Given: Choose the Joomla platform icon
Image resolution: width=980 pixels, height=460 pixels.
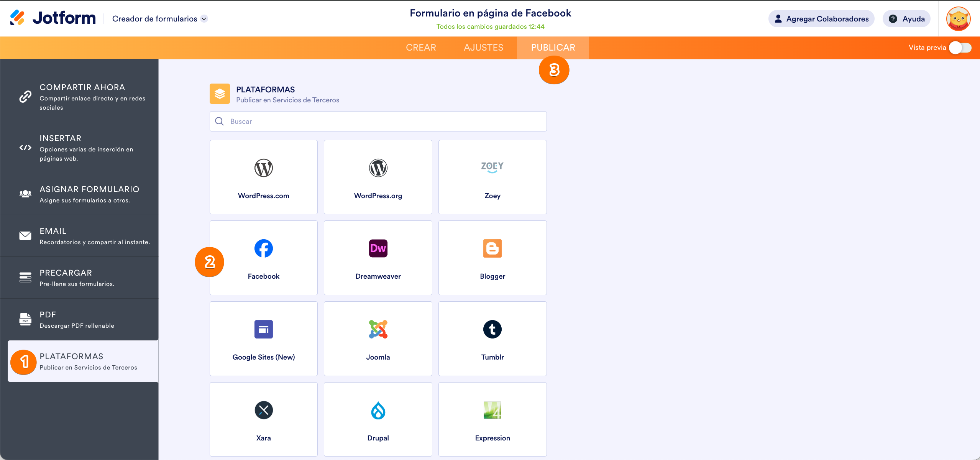Looking at the screenshot, I should (x=378, y=329).
